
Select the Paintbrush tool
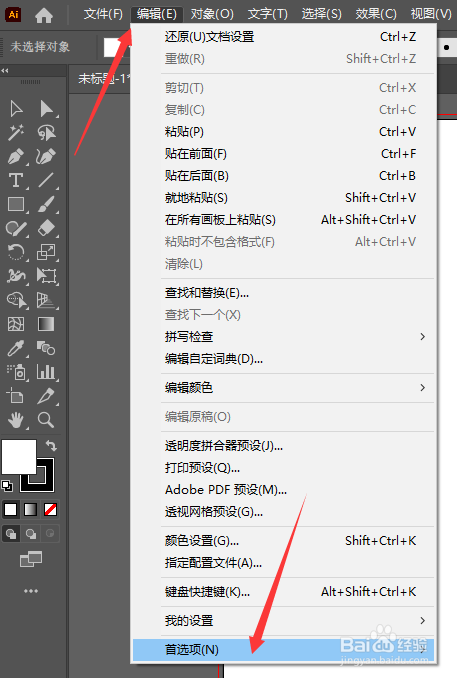point(46,204)
